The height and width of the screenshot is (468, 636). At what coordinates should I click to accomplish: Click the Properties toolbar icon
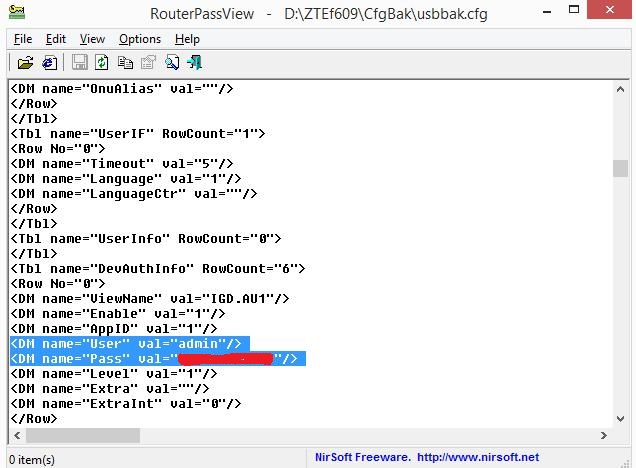(x=148, y=62)
